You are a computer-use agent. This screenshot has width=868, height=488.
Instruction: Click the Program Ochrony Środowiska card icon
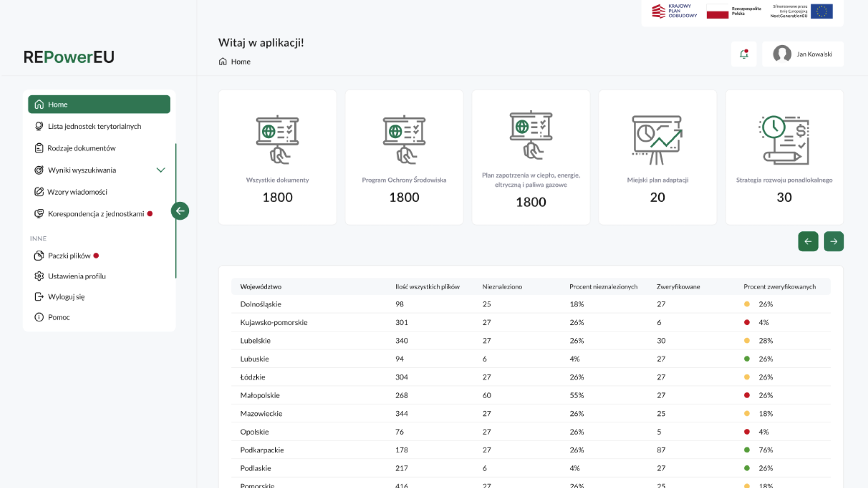[404, 140]
